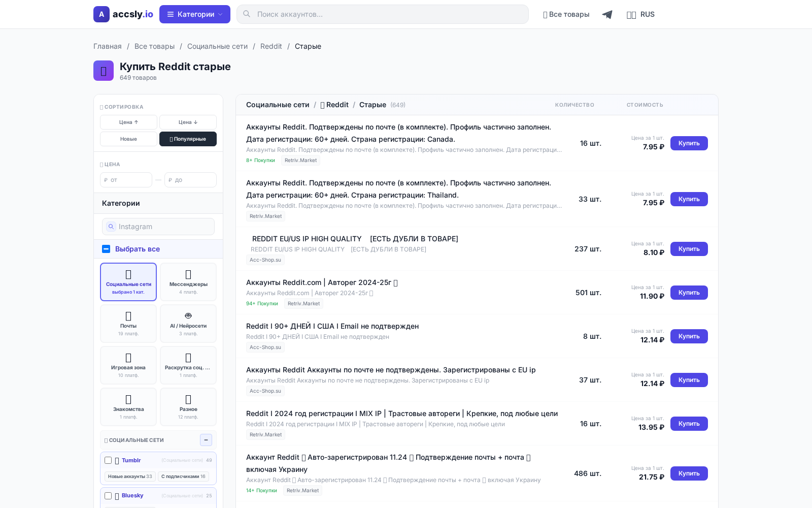Switch language via RUS selector
Image resolution: width=812 pixels, height=508 pixels.
coord(640,15)
